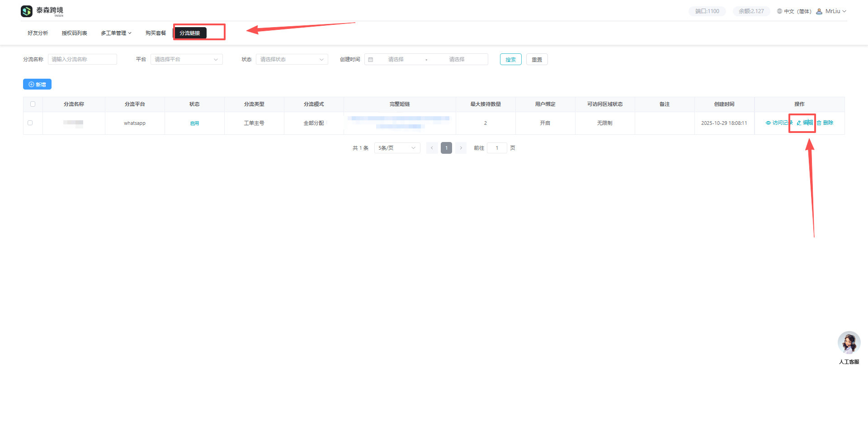The height and width of the screenshot is (431, 868).
Task: Go to the next page arrow
Action: (x=461, y=148)
